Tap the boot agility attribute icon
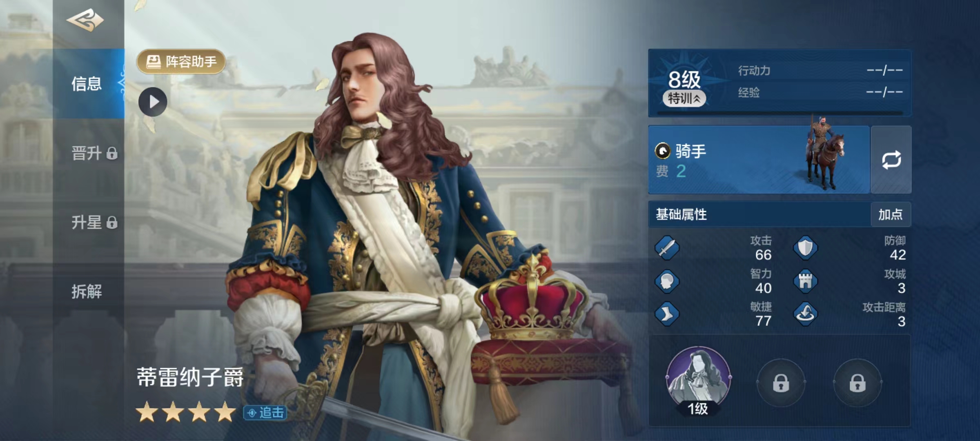This screenshot has height=441, width=980. [x=667, y=314]
